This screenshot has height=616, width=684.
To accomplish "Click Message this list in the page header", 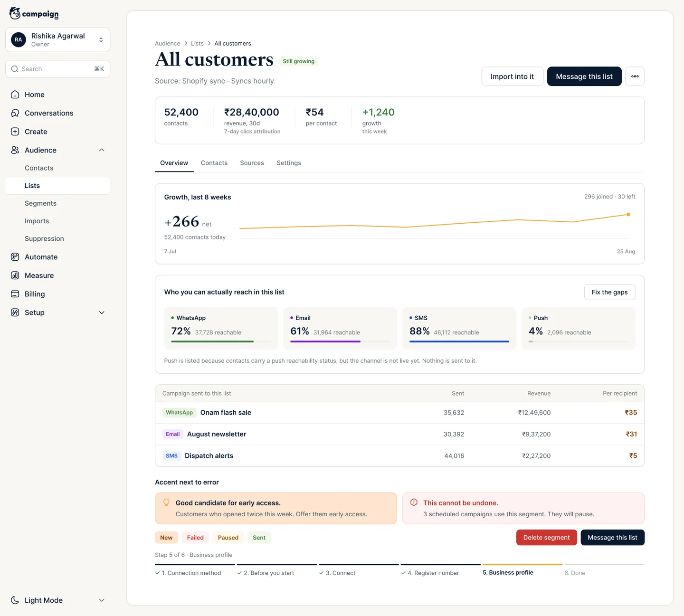I will click(x=584, y=76).
